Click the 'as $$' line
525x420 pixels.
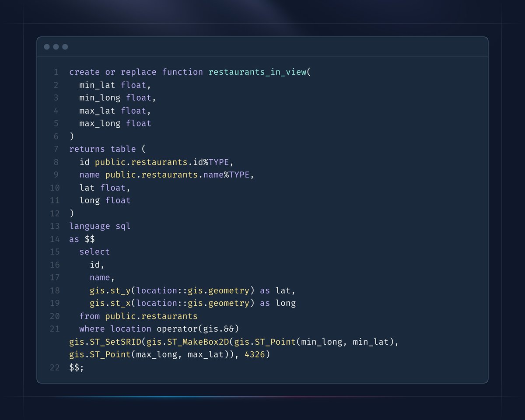82,239
